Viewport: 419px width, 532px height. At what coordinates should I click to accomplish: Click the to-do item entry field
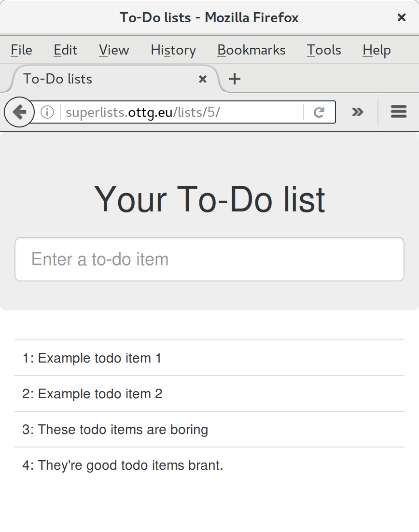209,259
